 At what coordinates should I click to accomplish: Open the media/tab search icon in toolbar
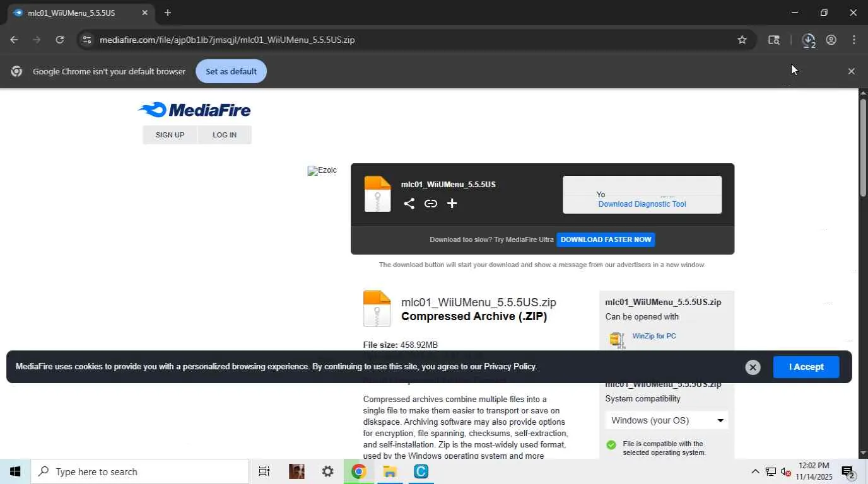click(773, 40)
